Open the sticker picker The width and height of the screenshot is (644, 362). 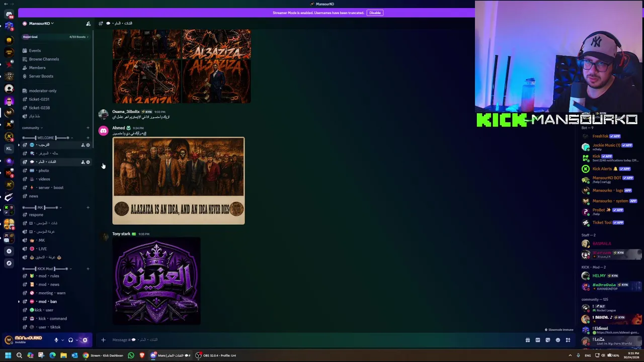[547, 340]
